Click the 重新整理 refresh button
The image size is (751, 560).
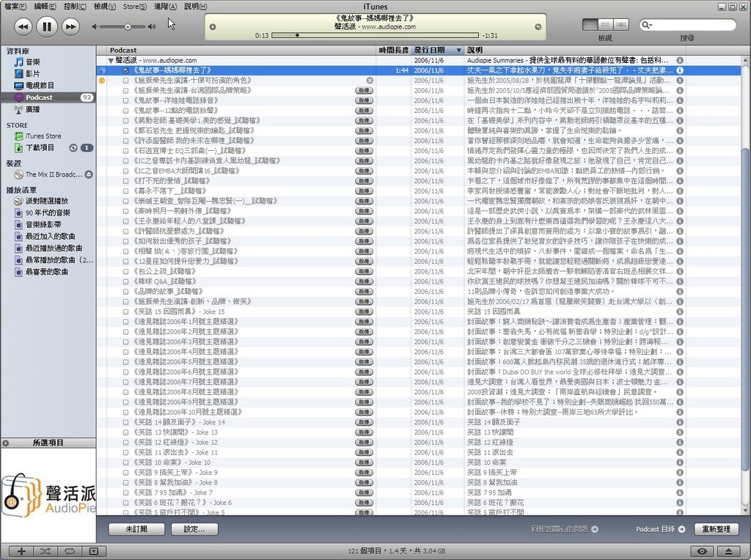[716, 529]
